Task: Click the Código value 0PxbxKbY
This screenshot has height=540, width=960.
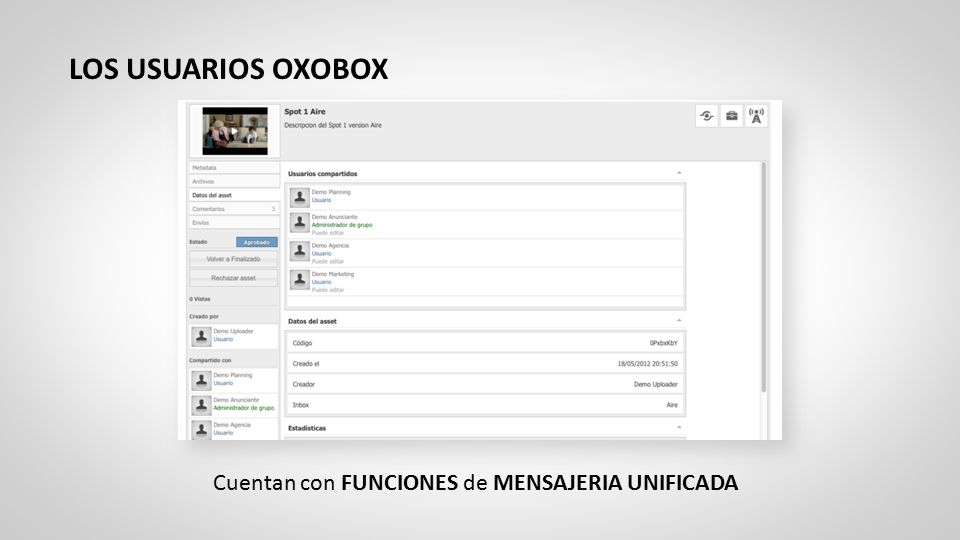Action: pyautogui.click(x=664, y=343)
